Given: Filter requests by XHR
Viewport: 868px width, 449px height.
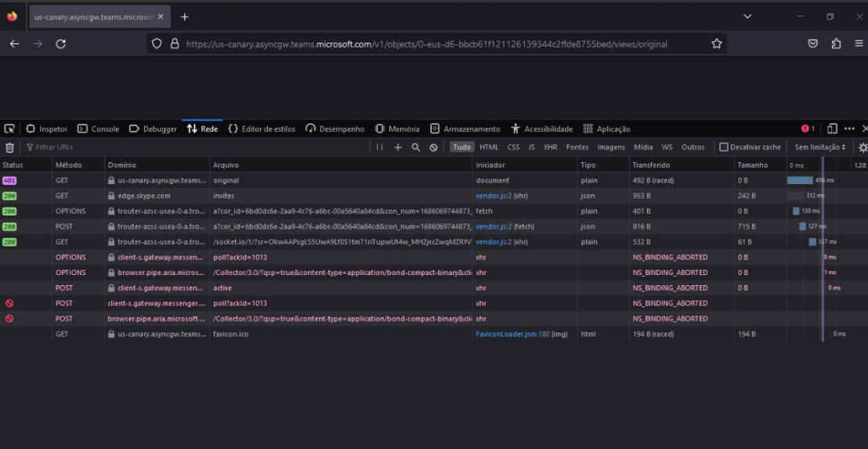Looking at the screenshot, I should pyautogui.click(x=550, y=147).
